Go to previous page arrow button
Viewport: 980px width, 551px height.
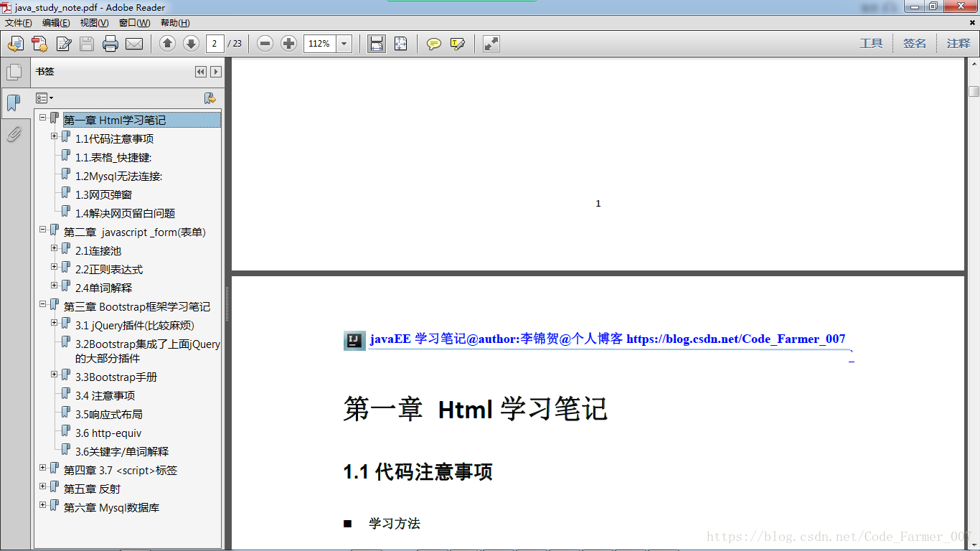(x=167, y=44)
